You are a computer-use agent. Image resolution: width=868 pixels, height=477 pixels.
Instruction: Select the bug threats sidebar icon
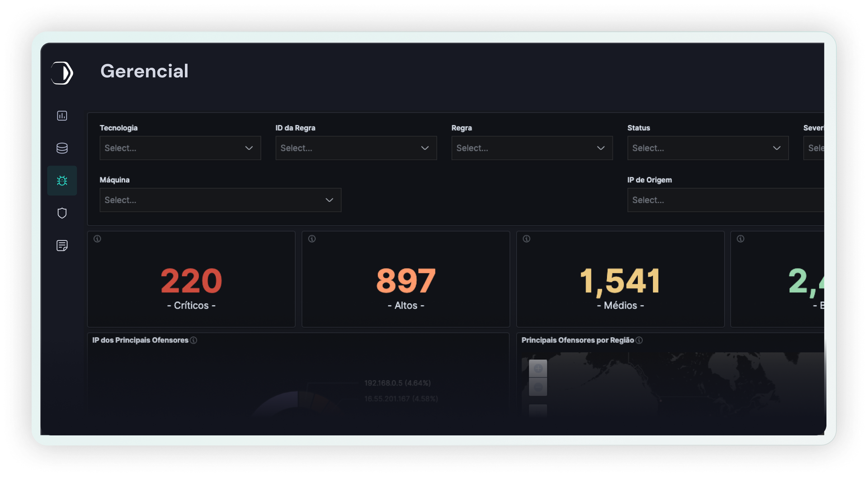click(x=62, y=181)
